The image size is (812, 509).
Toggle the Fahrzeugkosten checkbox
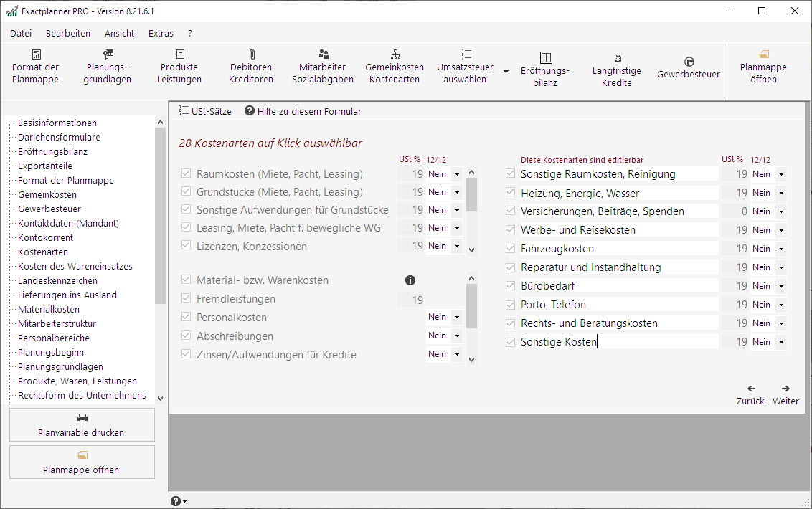tap(511, 249)
